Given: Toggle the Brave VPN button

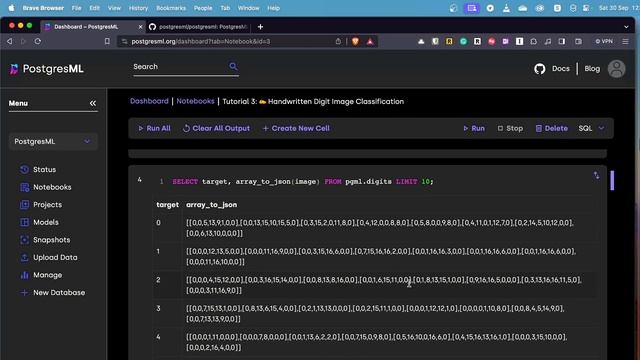Looking at the screenshot, I should point(604,41).
